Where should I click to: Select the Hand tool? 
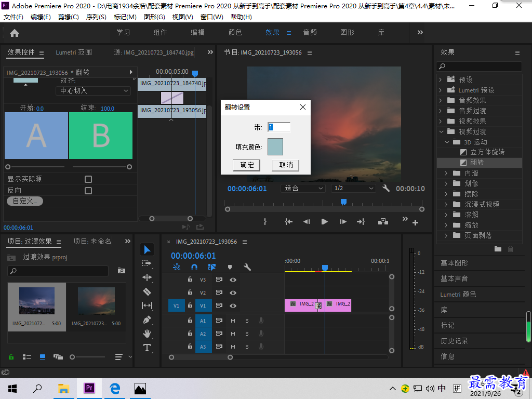point(147,334)
